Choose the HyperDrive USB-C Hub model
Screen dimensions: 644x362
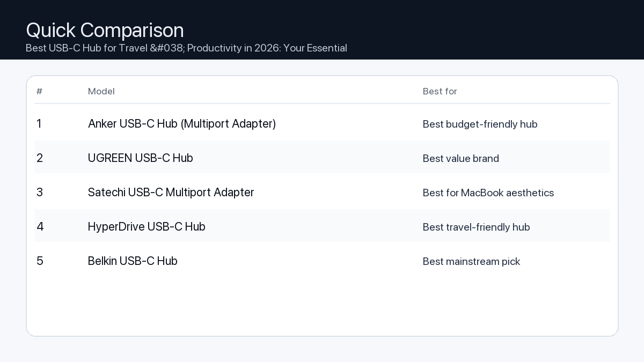147,227
